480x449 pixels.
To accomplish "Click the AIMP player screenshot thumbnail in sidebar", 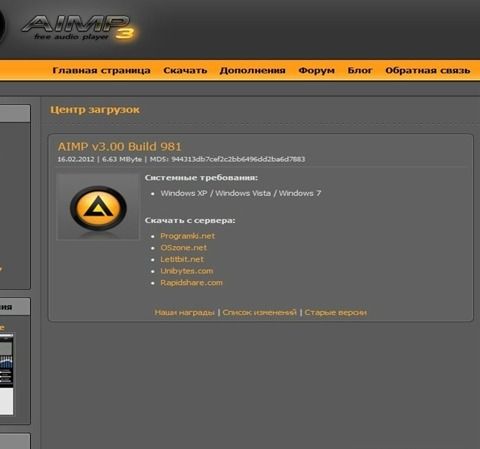I will coord(7,374).
